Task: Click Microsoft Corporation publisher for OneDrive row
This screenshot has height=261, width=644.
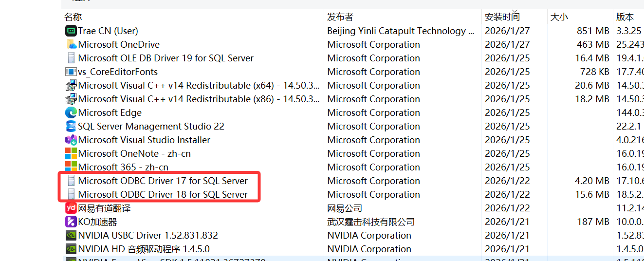Action: pos(373,44)
